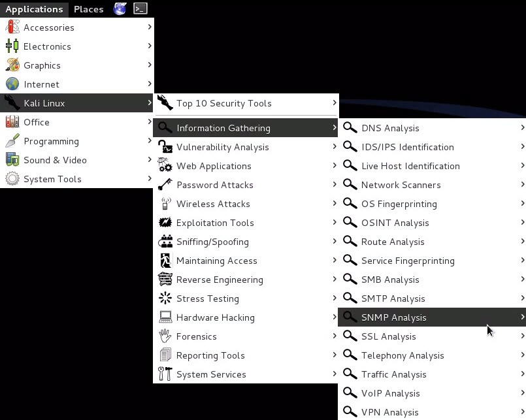The image size is (526, 420).
Task: Expand the SNMP Analysis submenu arrow
Action: 523,316
